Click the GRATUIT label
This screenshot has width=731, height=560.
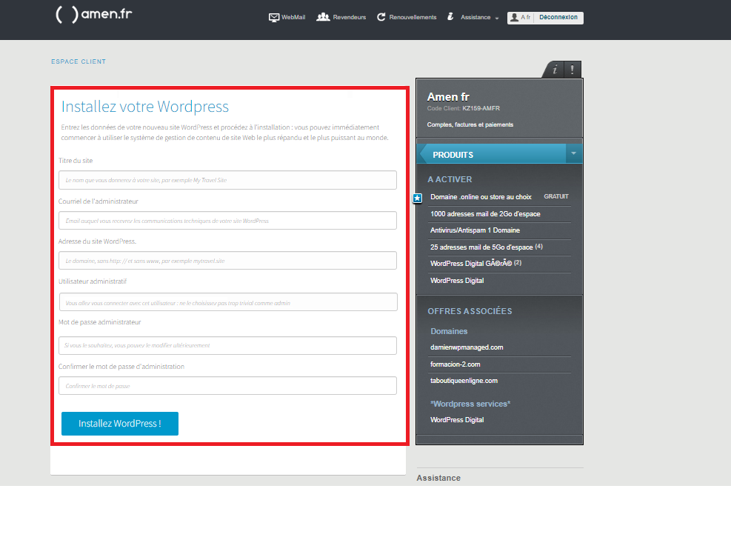(555, 196)
